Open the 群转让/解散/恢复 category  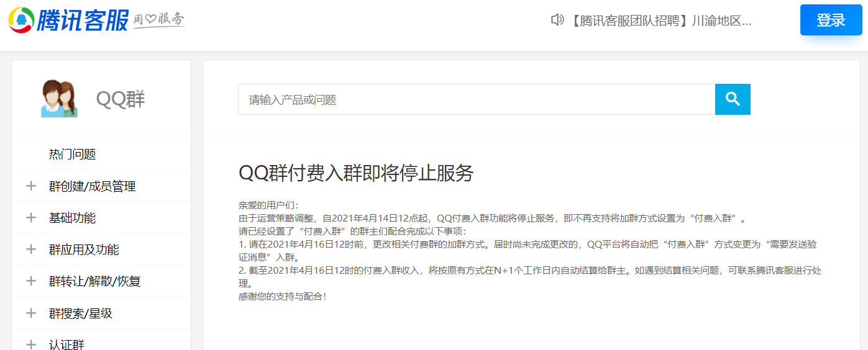tap(94, 281)
